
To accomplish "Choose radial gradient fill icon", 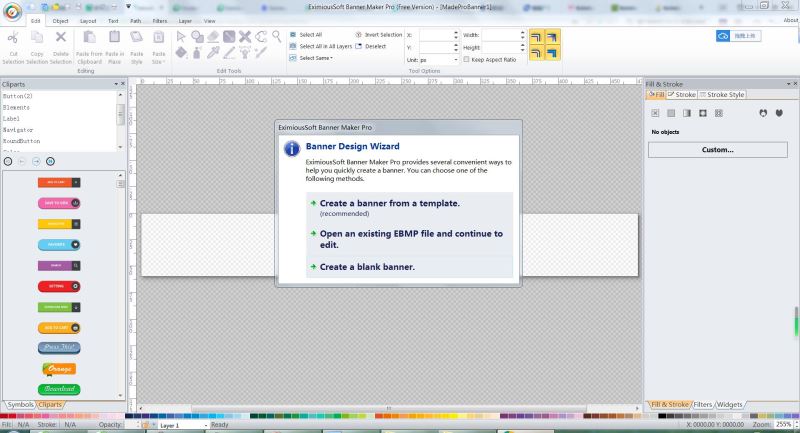I will coord(703,113).
